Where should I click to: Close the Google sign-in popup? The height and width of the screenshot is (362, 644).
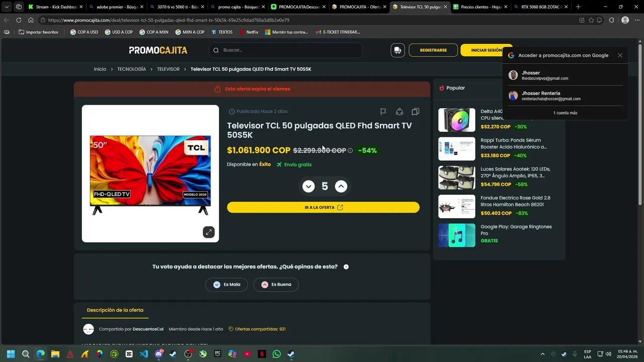point(620,55)
